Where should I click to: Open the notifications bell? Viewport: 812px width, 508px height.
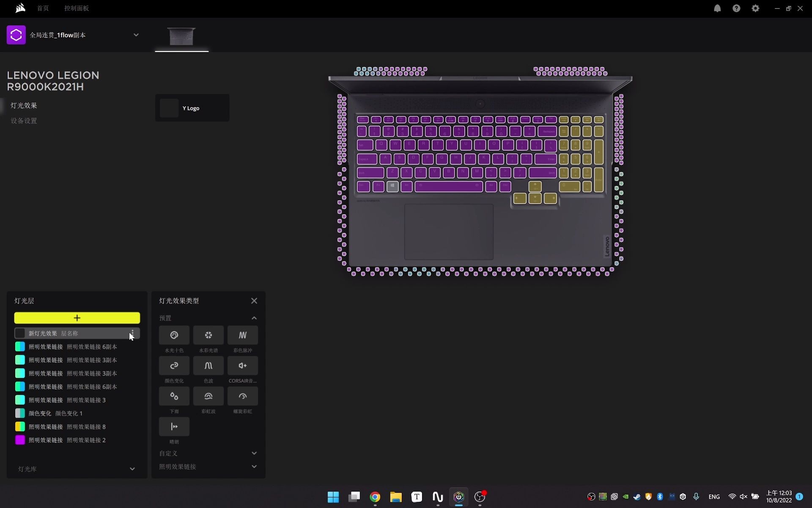(717, 8)
